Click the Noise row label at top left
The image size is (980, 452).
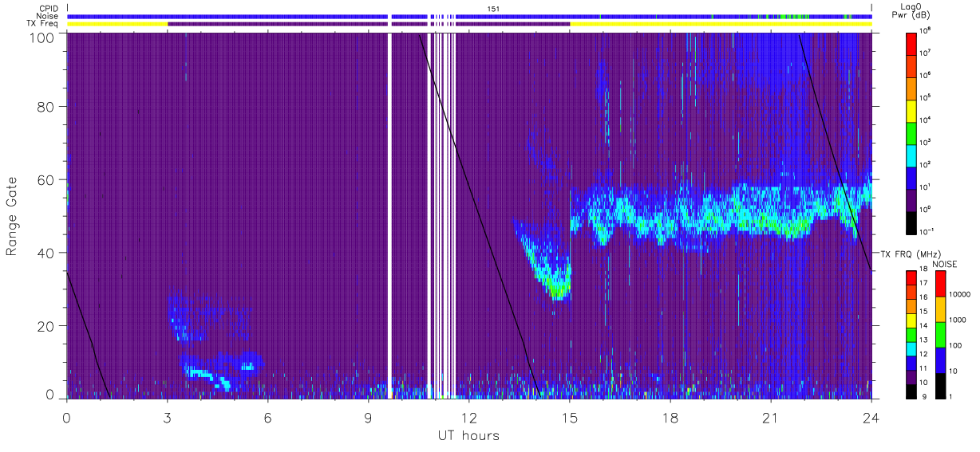point(48,16)
